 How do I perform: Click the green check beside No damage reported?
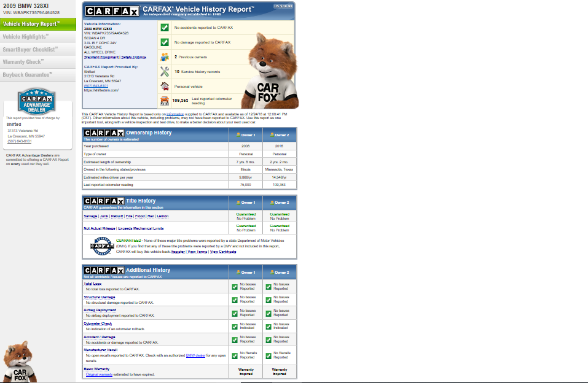coord(165,42)
